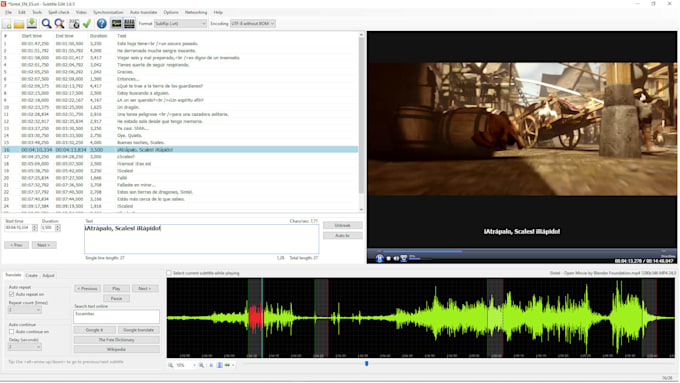
Task: Open the Tools menu
Action: 37,12
